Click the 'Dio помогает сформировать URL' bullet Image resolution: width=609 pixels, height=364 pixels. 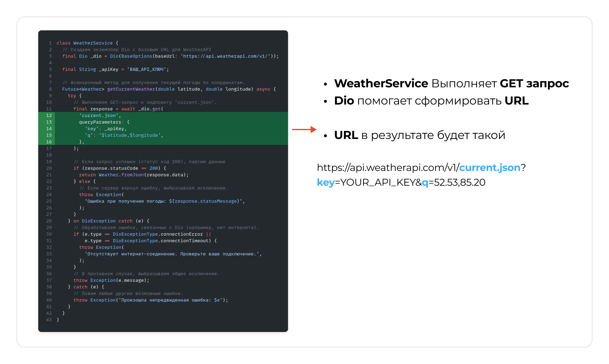coord(431,101)
